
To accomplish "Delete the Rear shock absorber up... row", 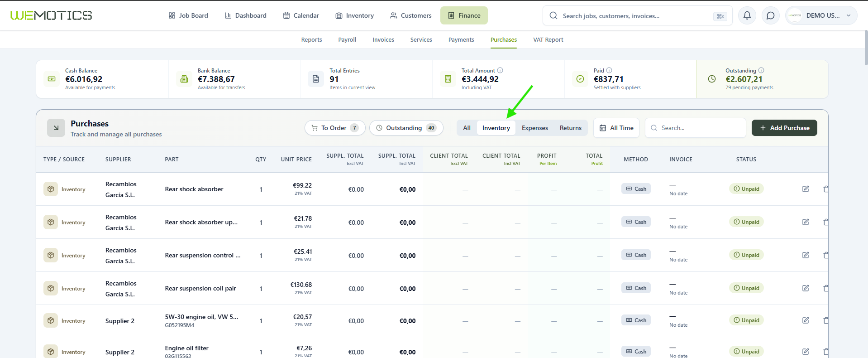I will pos(825,222).
